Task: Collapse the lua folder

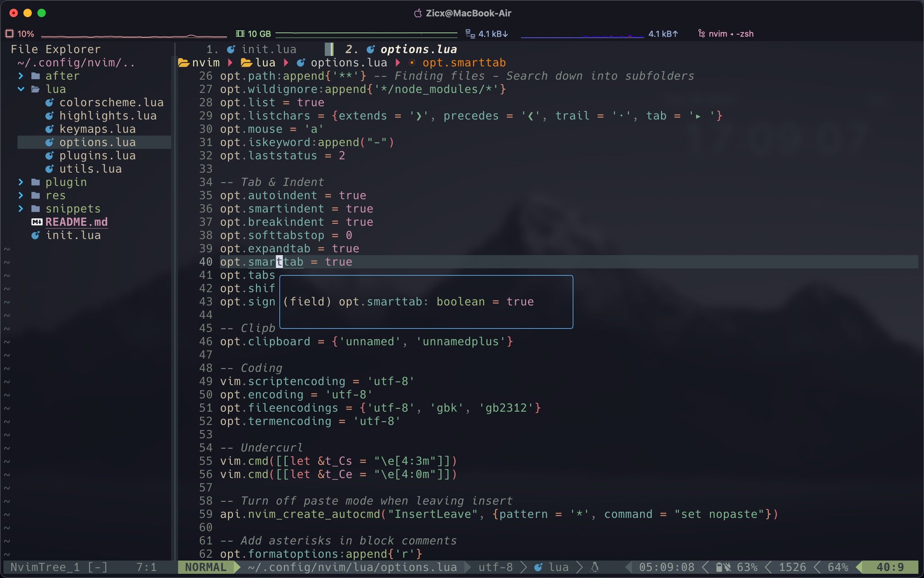Action: [x=21, y=89]
